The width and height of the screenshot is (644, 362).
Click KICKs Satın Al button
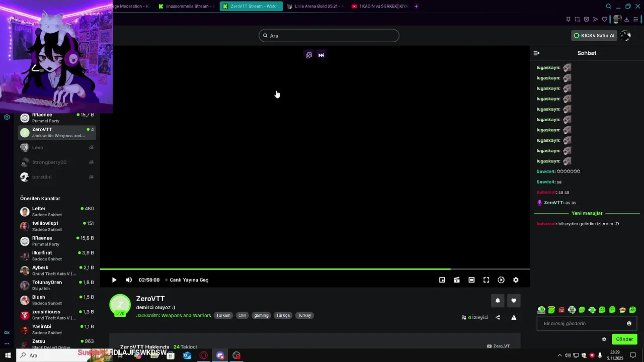tap(594, 36)
